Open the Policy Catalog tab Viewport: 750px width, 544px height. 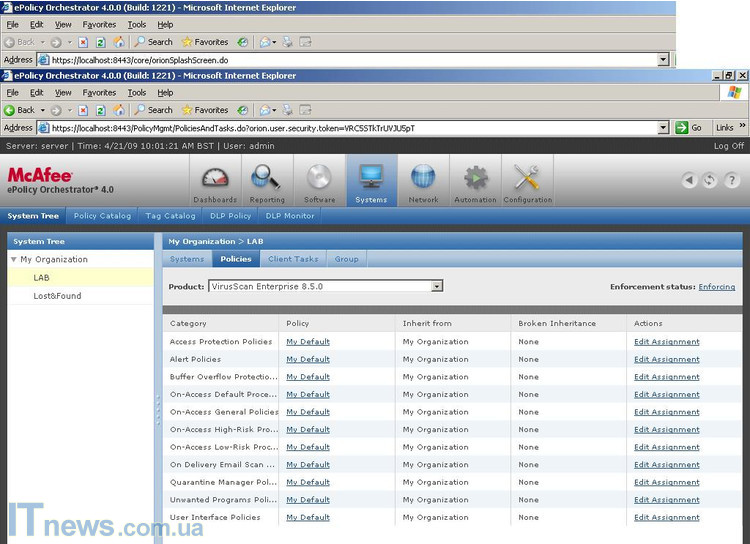[102, 216]
